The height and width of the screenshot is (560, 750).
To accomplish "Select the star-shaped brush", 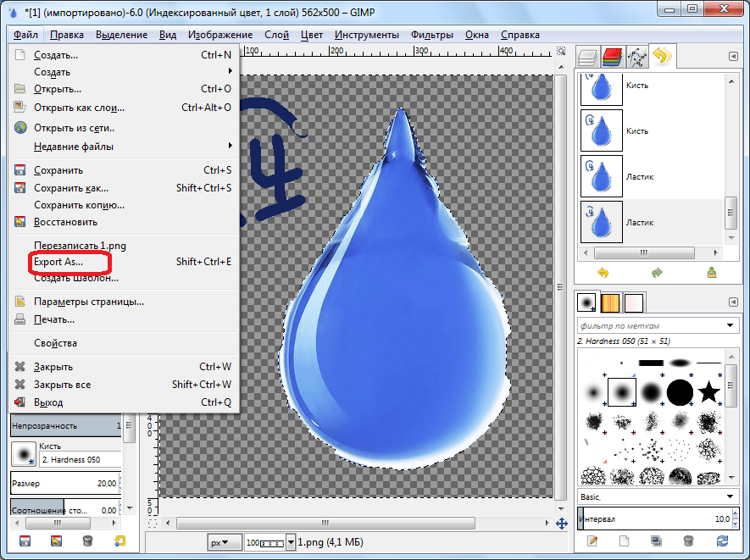I will click(x=708, y=392).
